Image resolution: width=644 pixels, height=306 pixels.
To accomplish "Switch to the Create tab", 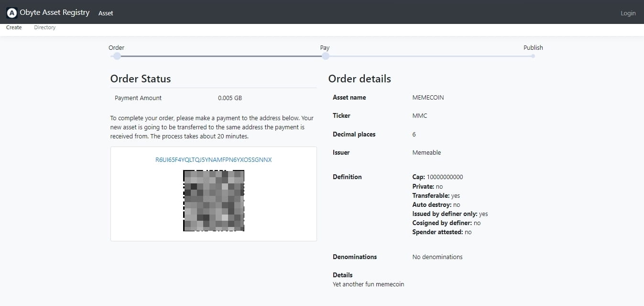I will click(14, 27).
